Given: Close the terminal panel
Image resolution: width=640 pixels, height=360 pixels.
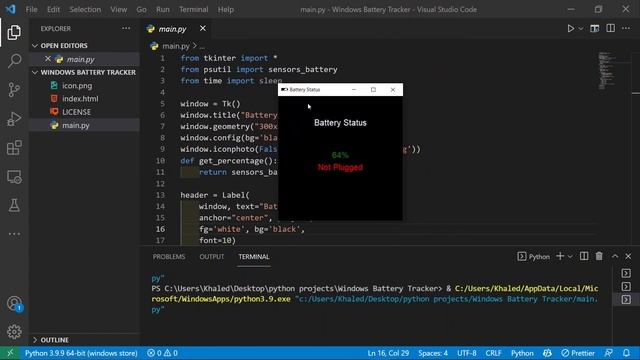Looking at the screenshot, I should click(x=628, y=256).
